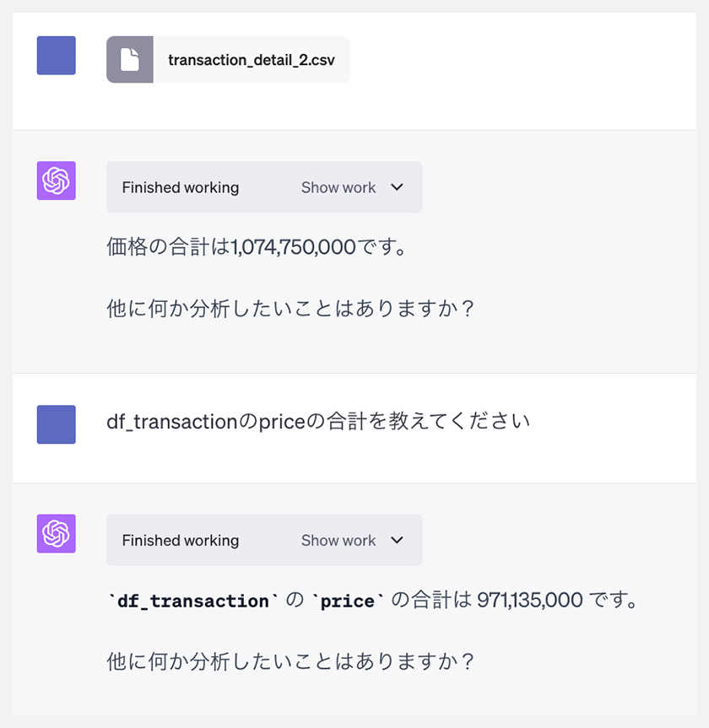Image resolution: width=709 pixels, height=728 pixels.
Task: Click the document icon on the CSV attachment
Action: pyautogui.click(x=130, y=59)
